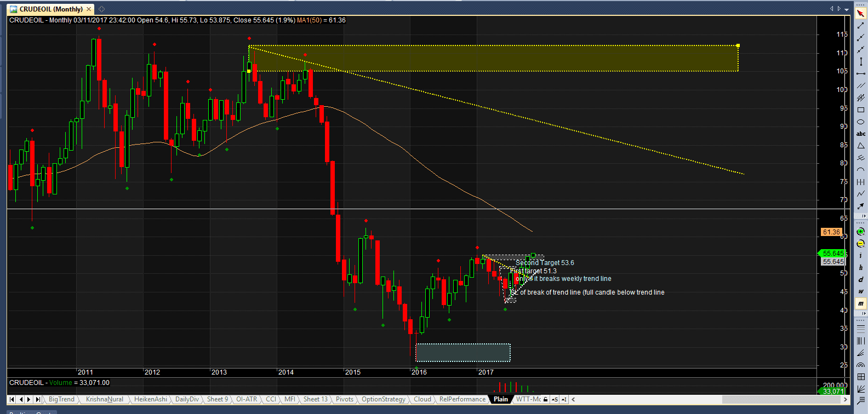The height and width of the screenshot is (414, 868).
Task: Open the CCI sheet tab
Action: pos(271,399)
